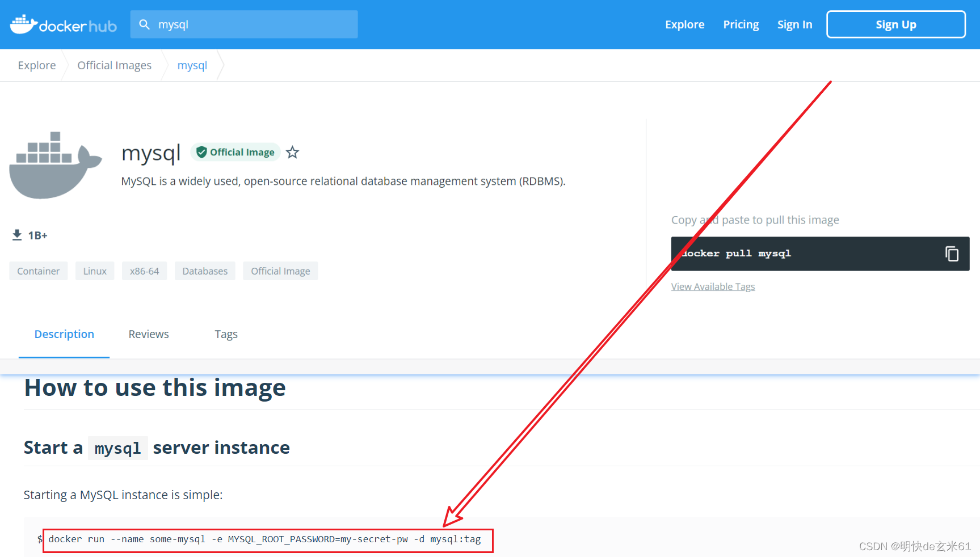The image size is (980, 557).
Task: Click the mysql title heading
Action: [151, 153]
